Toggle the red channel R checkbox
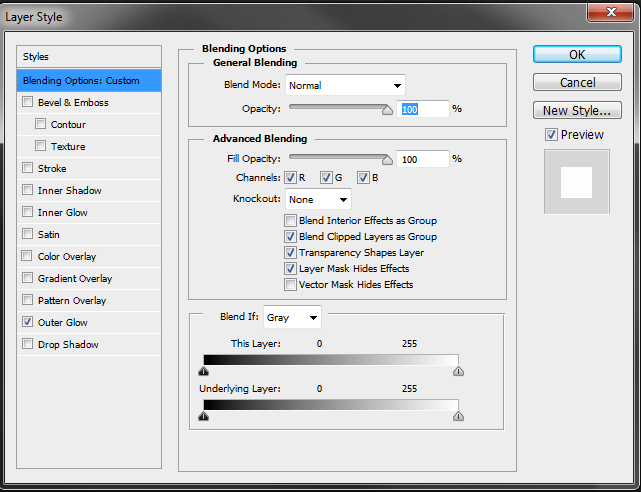This screenshot has height=492, width=641. pos(291,178)
